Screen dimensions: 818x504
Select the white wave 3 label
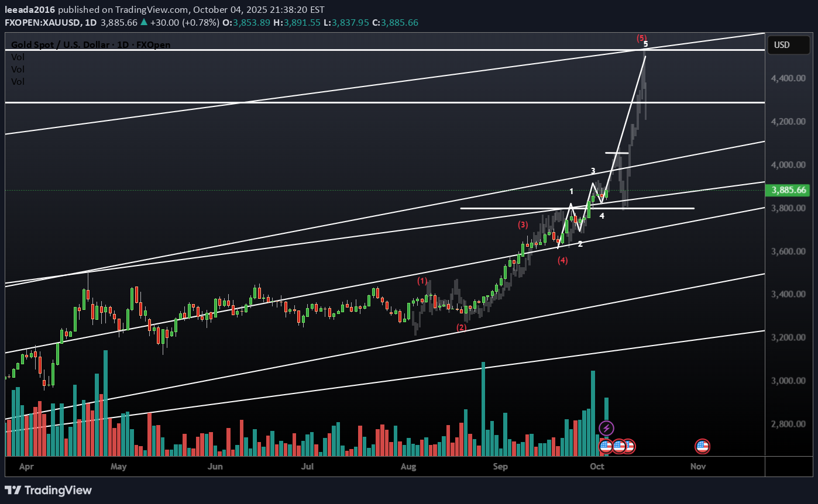click(x=593, y=171)
